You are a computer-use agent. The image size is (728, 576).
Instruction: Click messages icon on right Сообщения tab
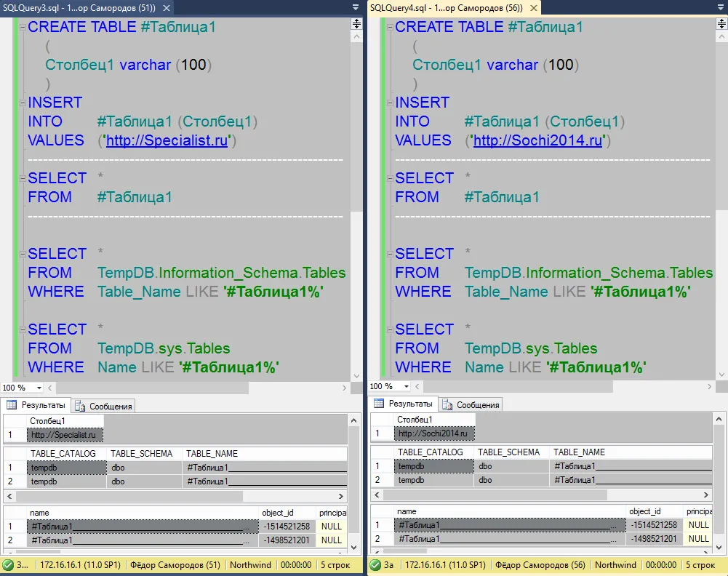(447, 405)
